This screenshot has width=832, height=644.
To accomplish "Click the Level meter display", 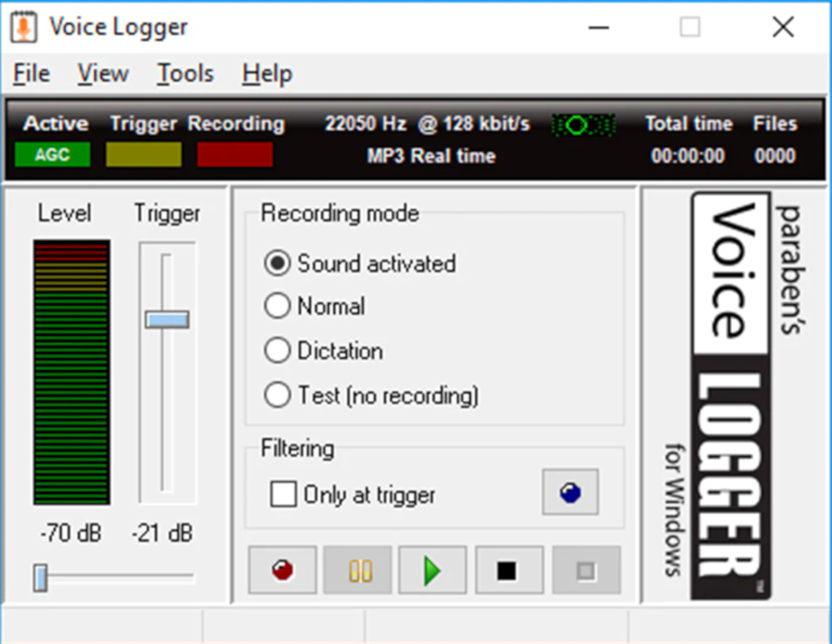I will (70, 374).
